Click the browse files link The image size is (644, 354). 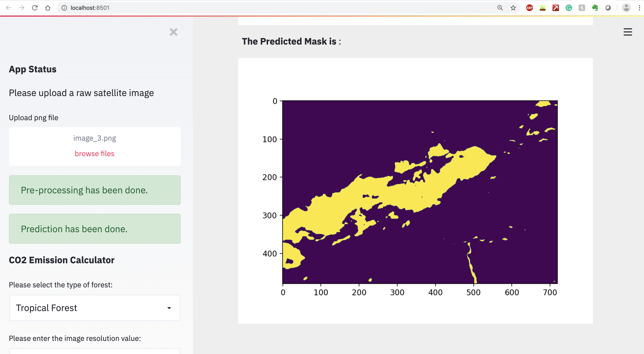point(95,154)
